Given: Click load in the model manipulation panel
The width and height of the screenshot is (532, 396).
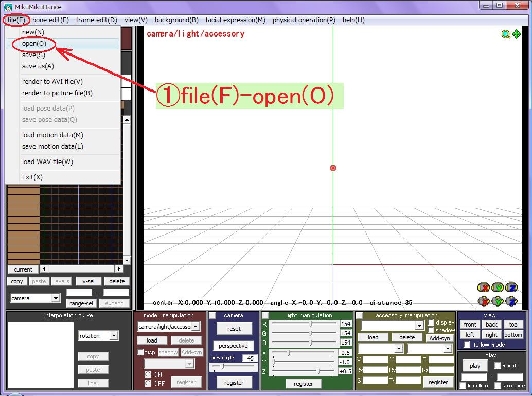Looking at the screenshot, I should (x=152, y=340).
